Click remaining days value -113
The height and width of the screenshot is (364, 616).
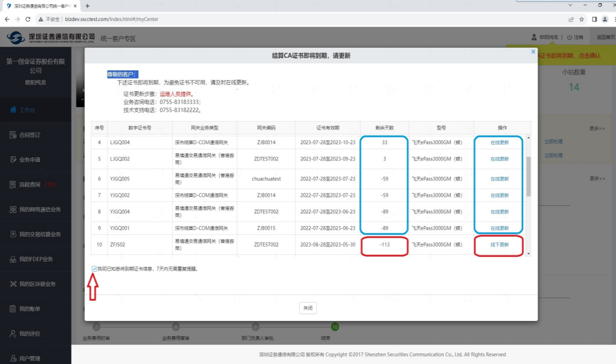click(385, 244)
